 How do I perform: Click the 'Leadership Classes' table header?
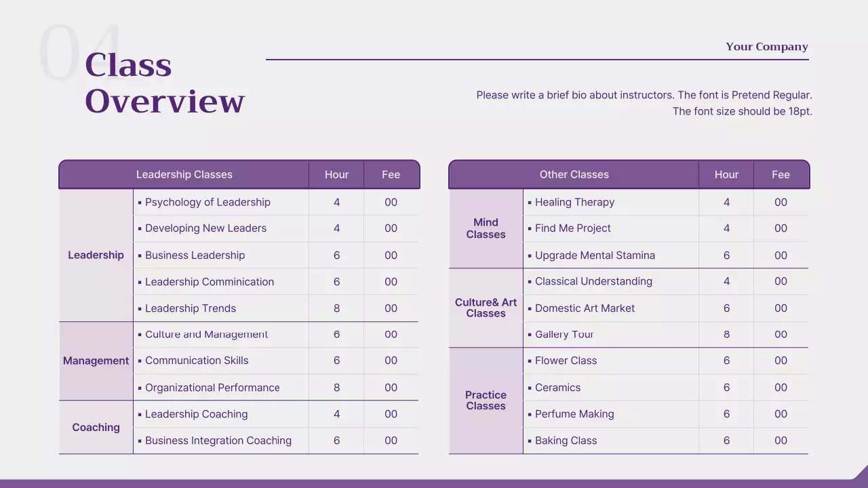pyautogui.click(x=184, y=175)
